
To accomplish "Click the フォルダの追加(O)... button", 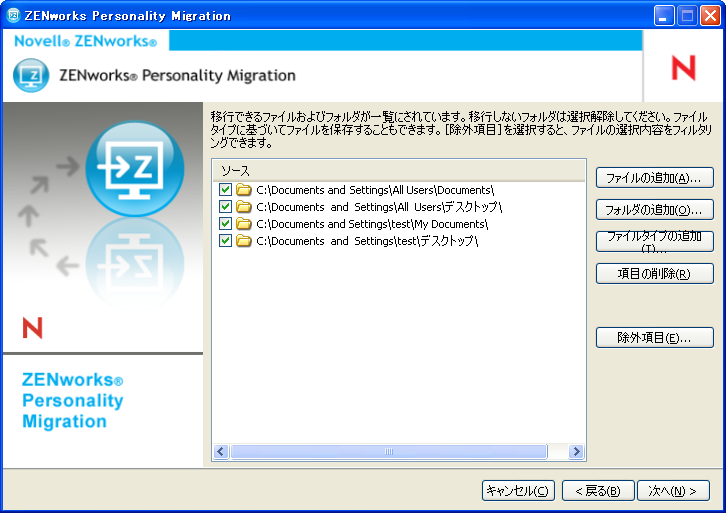I will coord(654,210).
